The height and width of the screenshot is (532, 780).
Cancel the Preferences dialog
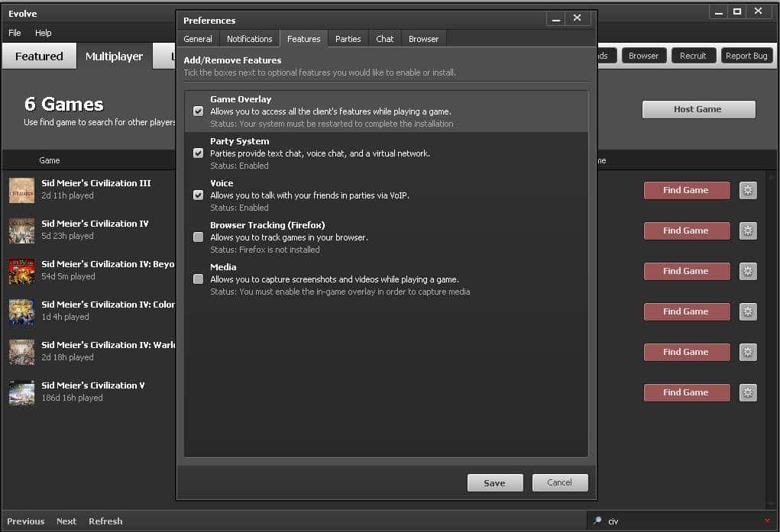(560, 483)
